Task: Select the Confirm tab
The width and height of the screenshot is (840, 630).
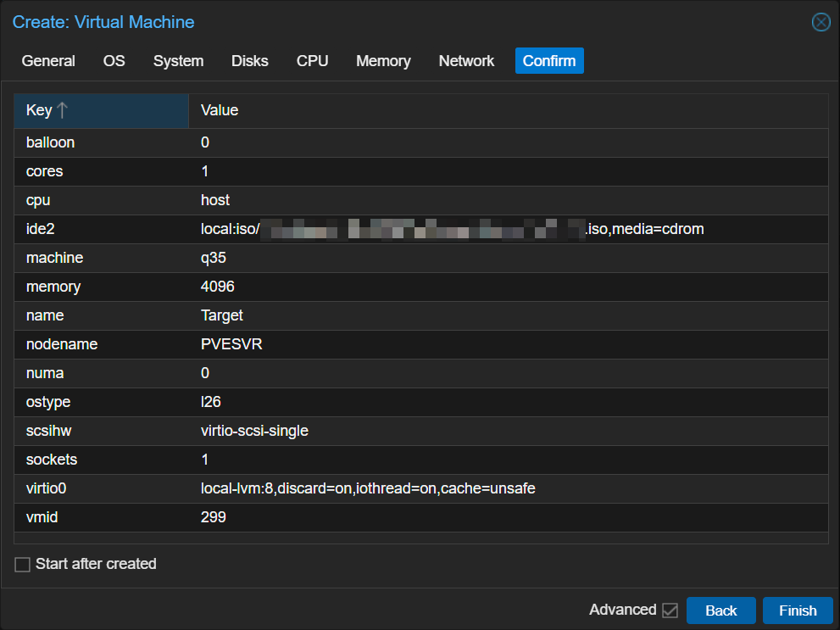Action: tap(548, 61)
